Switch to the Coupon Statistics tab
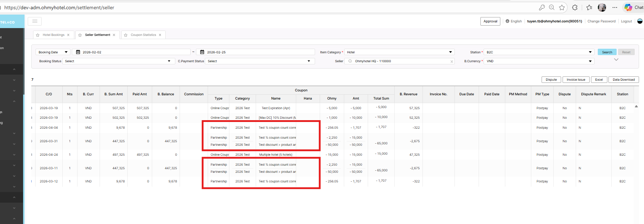 point(143,35)
